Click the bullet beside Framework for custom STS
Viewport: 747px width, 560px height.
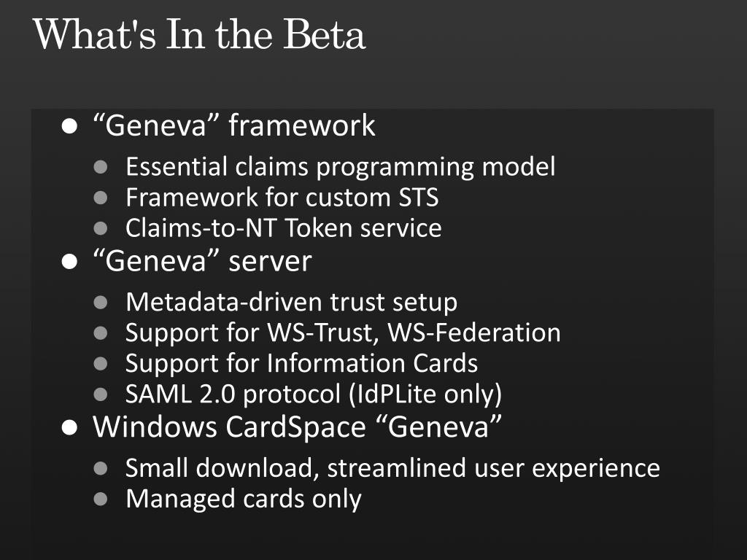point(101,198)
